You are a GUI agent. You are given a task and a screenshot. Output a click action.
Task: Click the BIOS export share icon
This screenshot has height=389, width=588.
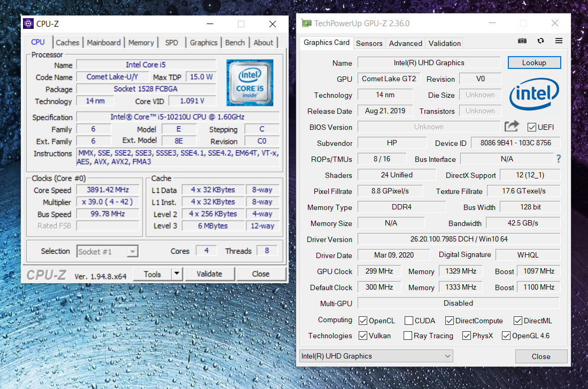click(512, 127)
